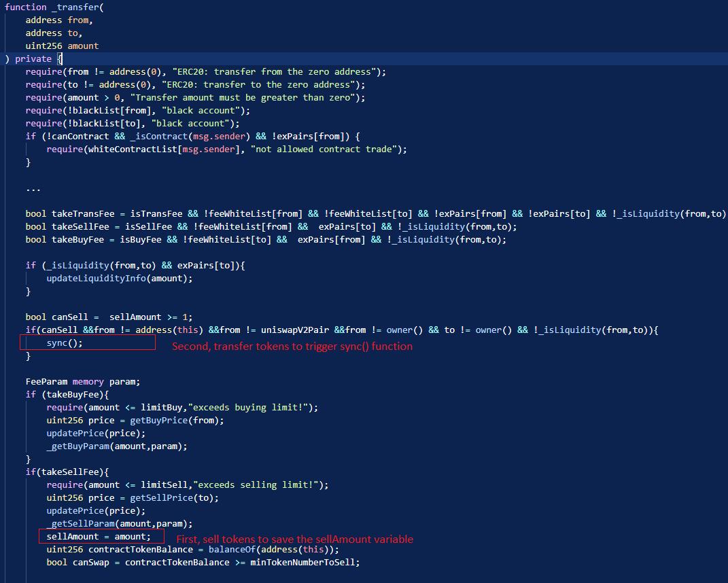Click the opening brace after 'private'
The height and width of the screenshot is (583, 728).
click(59, 59)
